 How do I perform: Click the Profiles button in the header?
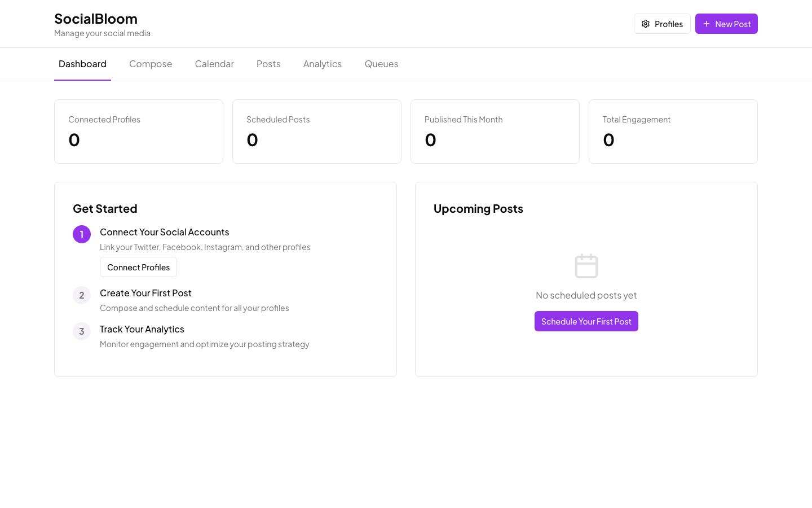pyautogui.click(x=662, y=24)
